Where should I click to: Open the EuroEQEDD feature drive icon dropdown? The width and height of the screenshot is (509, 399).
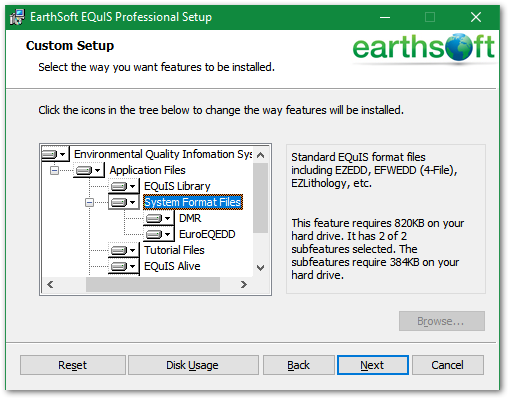[x=159, y=234]
